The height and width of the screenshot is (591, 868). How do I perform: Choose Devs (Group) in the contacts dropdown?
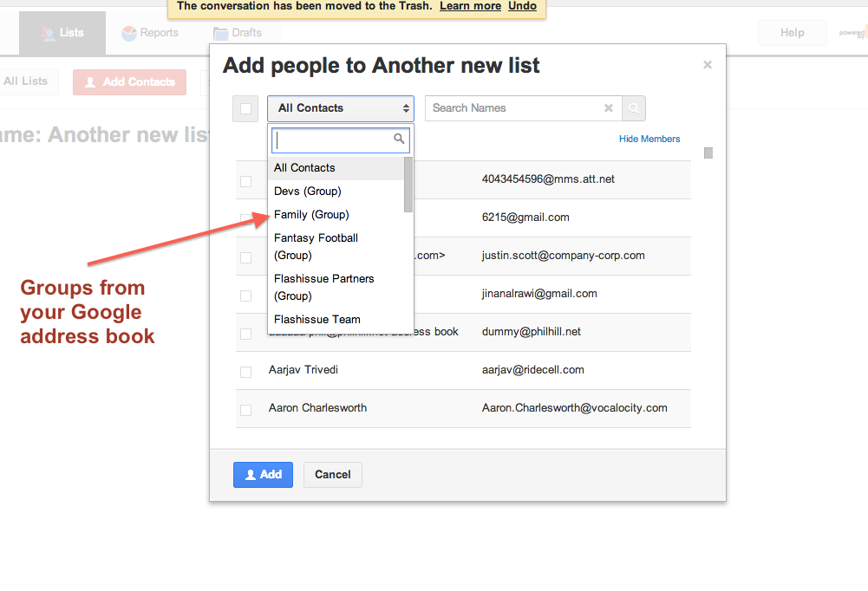click(308, 191)
